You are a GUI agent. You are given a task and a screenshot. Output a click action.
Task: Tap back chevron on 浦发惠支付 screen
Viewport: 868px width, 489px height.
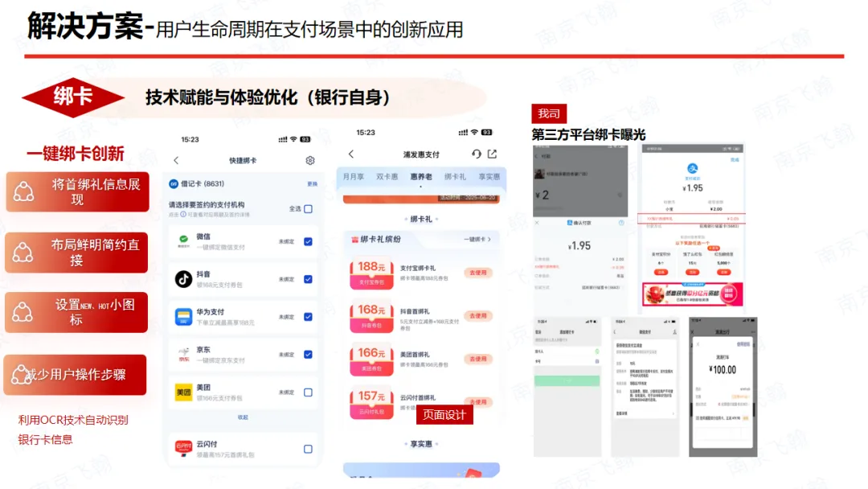tap(351, 154)
